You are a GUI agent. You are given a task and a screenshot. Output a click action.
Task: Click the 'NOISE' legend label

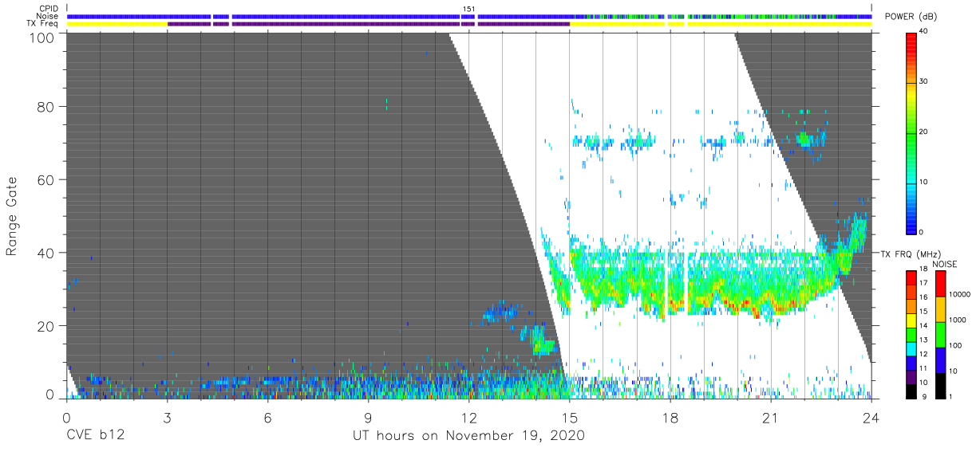(x=945, y=264)
